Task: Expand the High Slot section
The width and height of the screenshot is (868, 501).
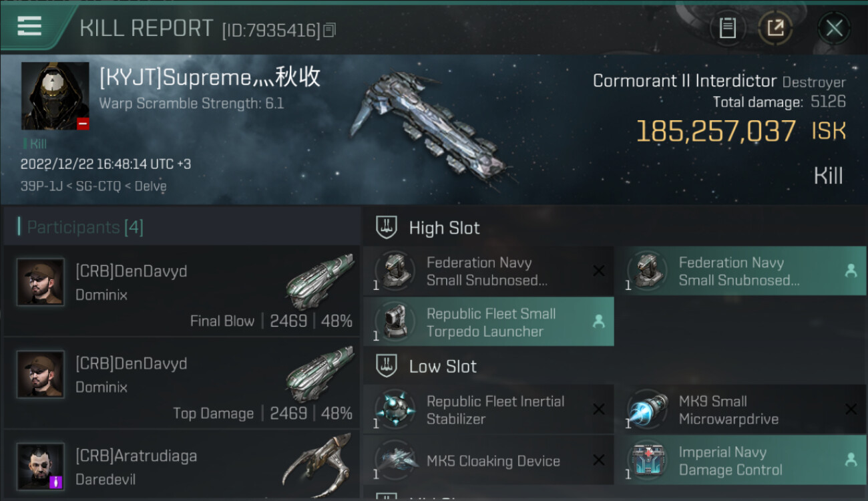Action: [444, 228]
